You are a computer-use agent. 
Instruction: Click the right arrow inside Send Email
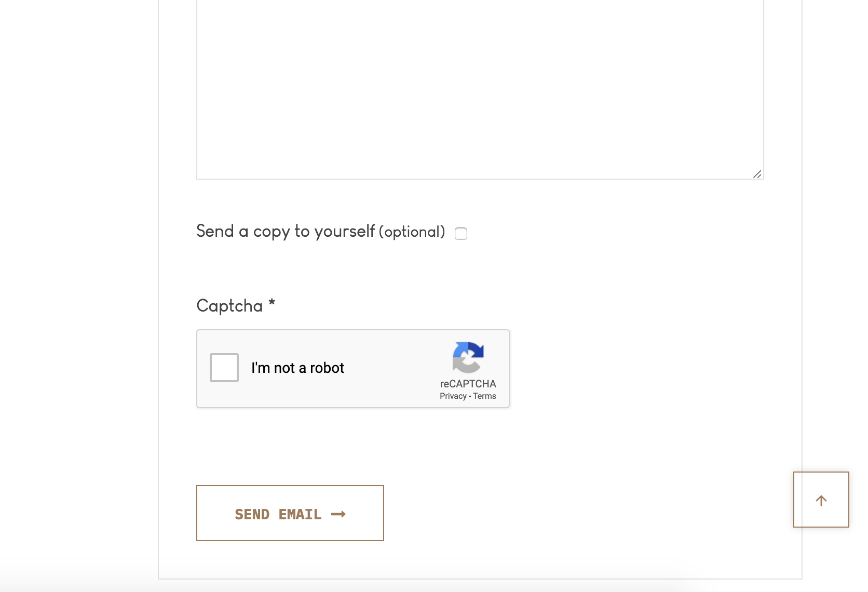pos(338,514)
